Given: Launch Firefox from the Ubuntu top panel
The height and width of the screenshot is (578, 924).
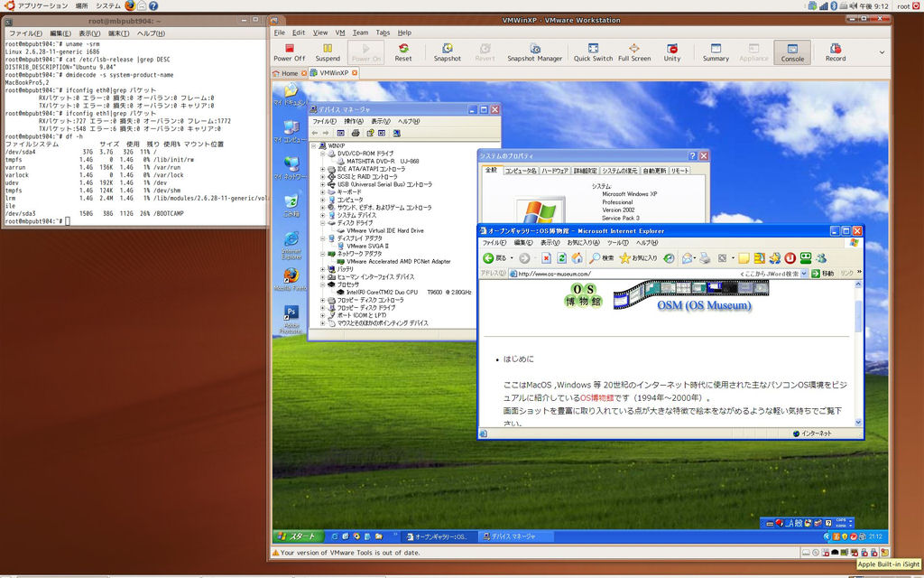Looking at the screenshot, I should point(130,6).
